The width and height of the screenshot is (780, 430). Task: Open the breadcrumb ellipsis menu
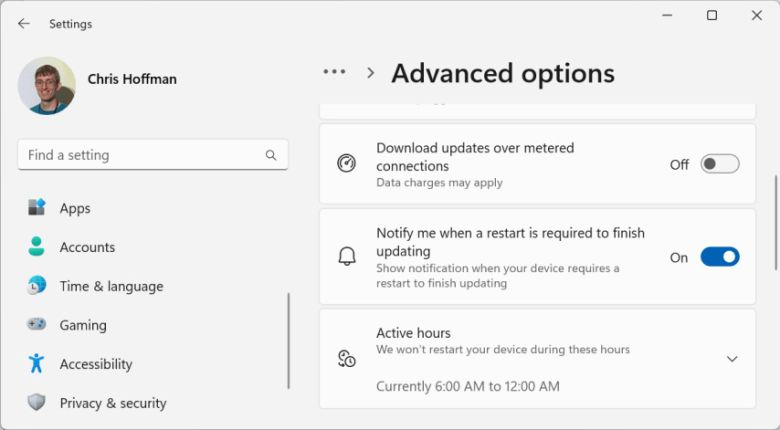334,73
